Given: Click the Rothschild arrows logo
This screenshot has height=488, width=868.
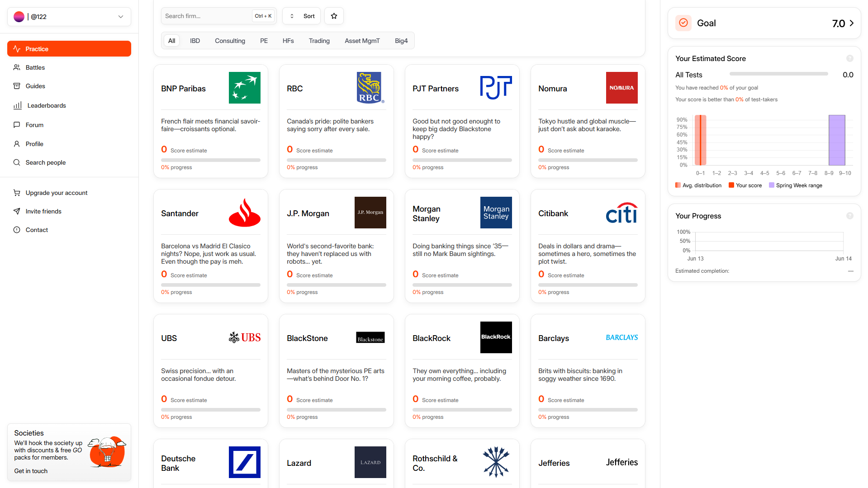Looking at the screenshot, I should coord(496,462).
